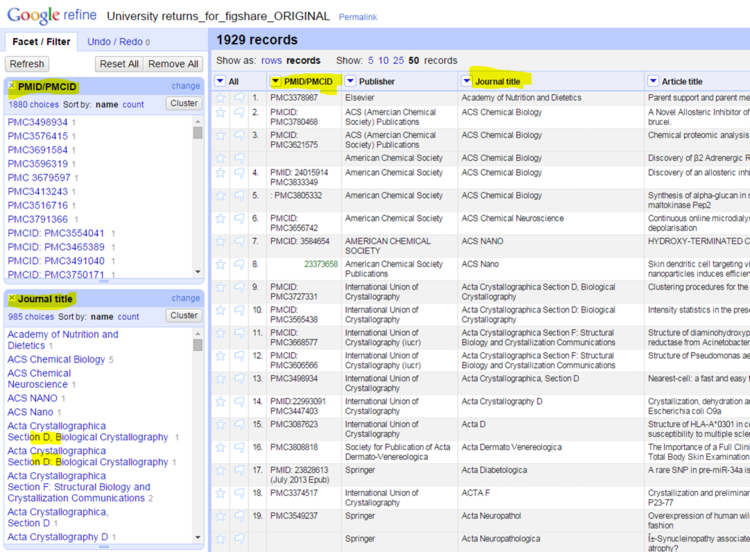Star row 11 PMC3668577 record
The image size is (750, 552).
point(220,333)
